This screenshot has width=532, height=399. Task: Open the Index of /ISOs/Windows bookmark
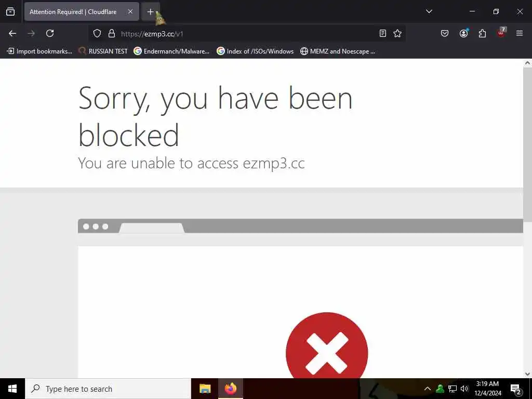(x=255, y=51)
